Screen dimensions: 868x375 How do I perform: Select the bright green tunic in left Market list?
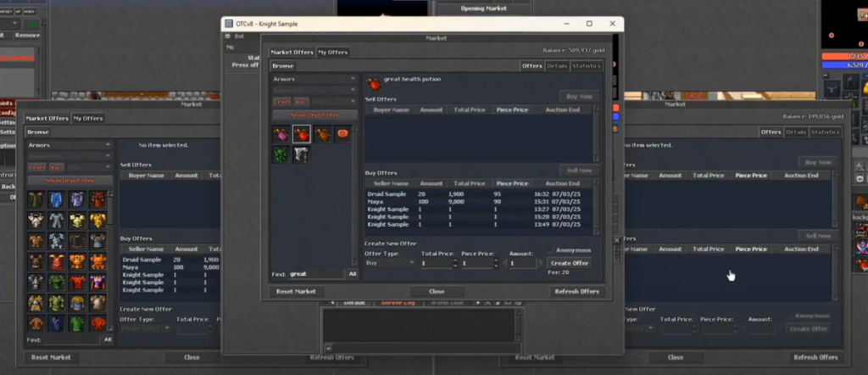click(77, 323)
